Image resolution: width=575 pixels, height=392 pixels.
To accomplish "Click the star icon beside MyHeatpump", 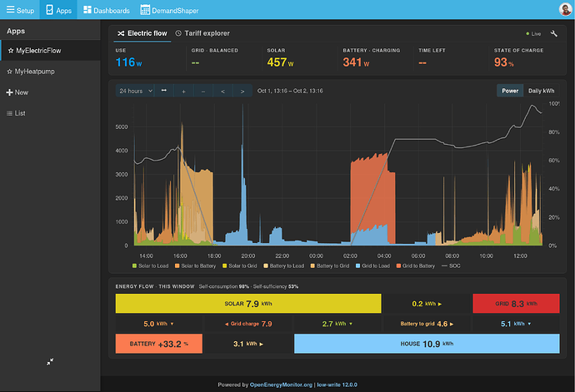I will 9,72.
